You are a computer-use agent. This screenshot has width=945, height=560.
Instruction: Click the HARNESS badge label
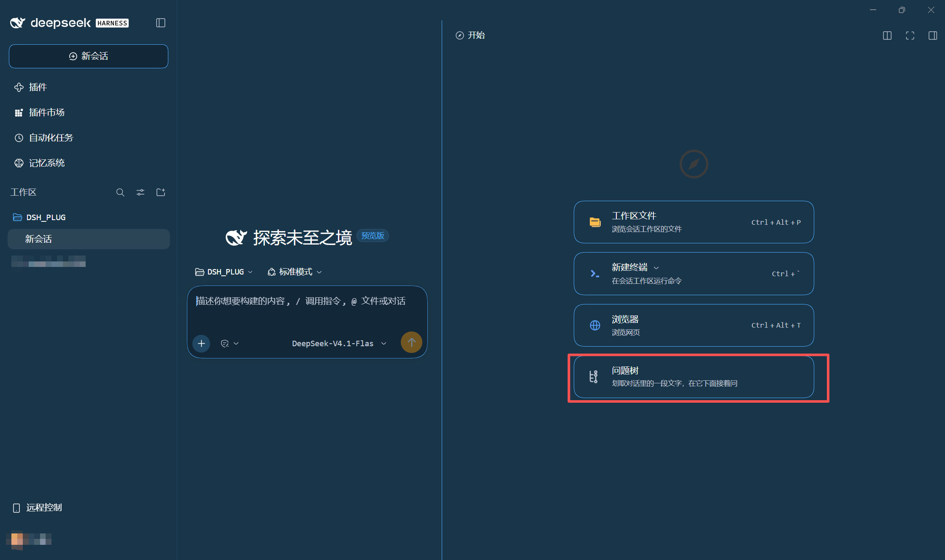[x=112, y=23]
